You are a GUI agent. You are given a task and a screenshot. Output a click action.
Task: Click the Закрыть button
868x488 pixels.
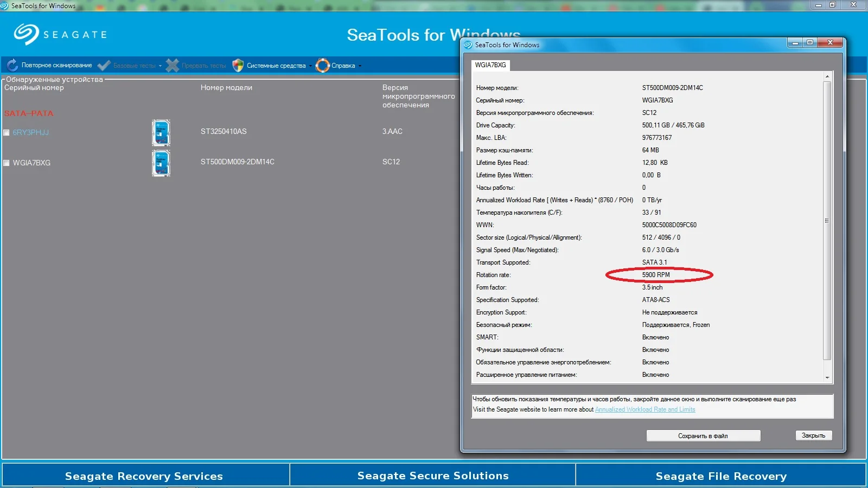click(813, 435)
